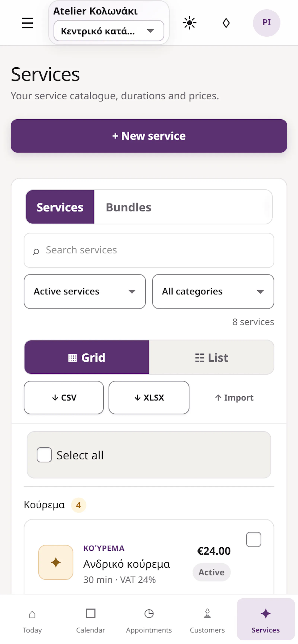298x644 pixels.
Task: Open the PI user avatar menu
Action: pos(267,23)
